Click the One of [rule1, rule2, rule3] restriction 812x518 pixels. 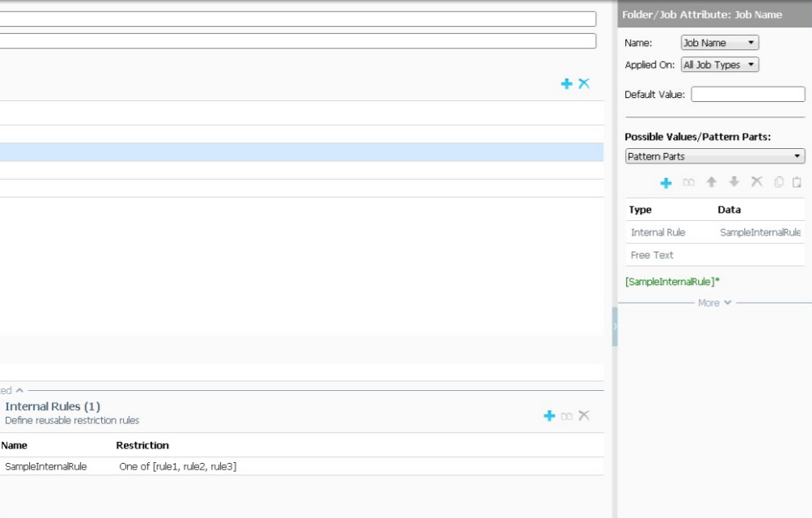178,467
